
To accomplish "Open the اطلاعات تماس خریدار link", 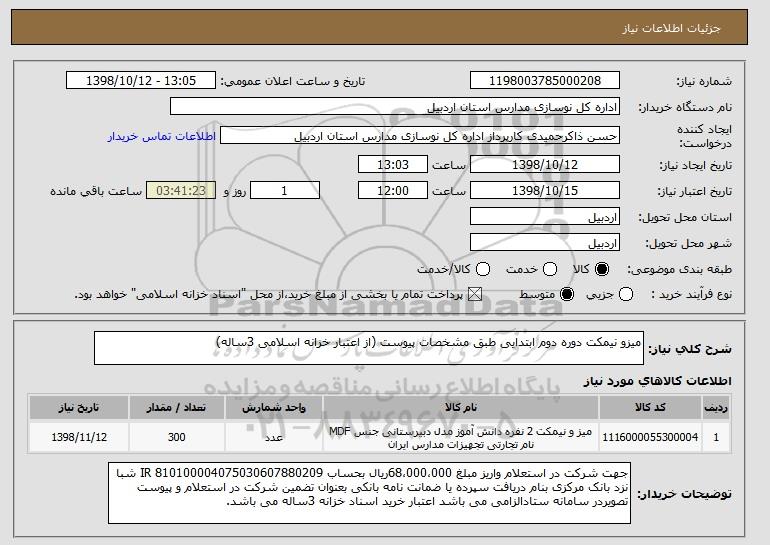I will point(162,136).
